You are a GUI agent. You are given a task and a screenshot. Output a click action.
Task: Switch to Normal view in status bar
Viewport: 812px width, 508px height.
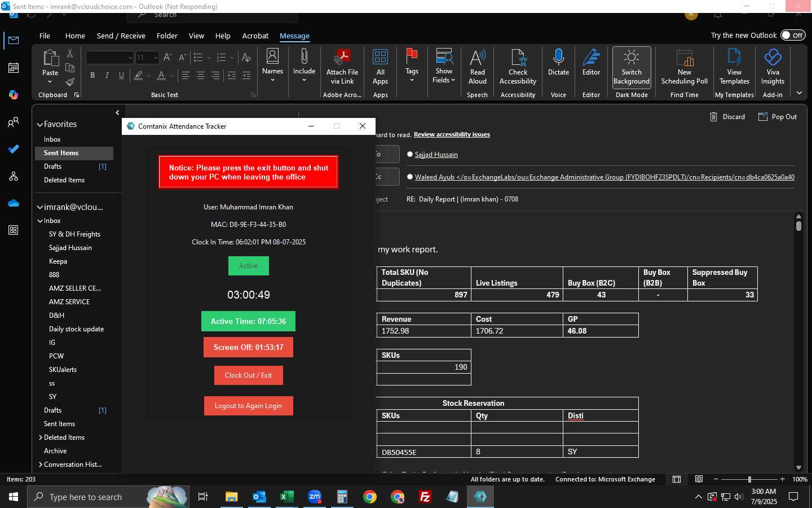[x=677, y=479]
